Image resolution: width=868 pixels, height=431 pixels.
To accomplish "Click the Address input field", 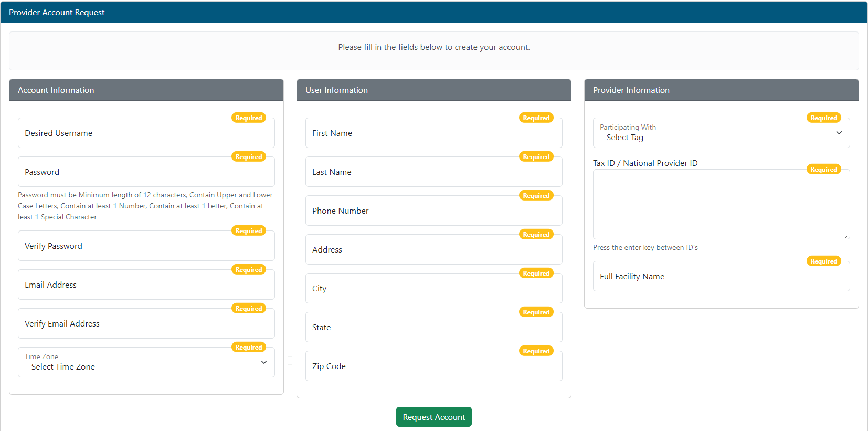I will coord(434,249).
